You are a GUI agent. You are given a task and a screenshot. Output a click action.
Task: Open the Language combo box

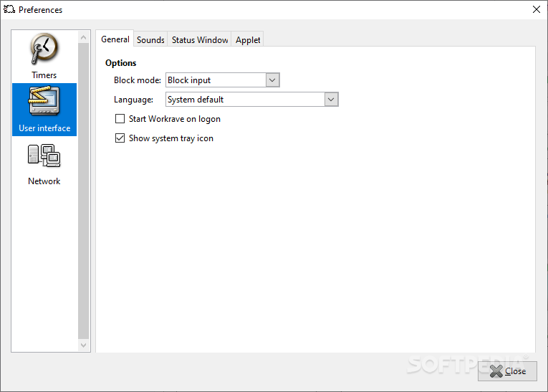252,100
